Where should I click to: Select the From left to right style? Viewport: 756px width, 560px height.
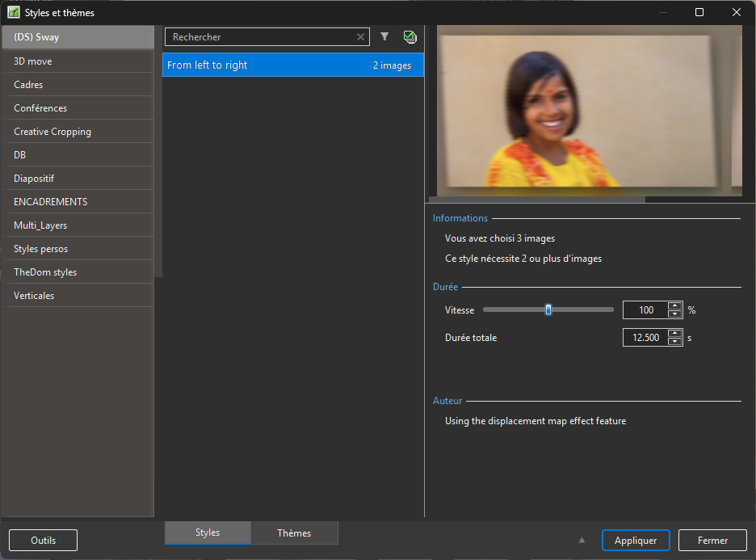292,65
